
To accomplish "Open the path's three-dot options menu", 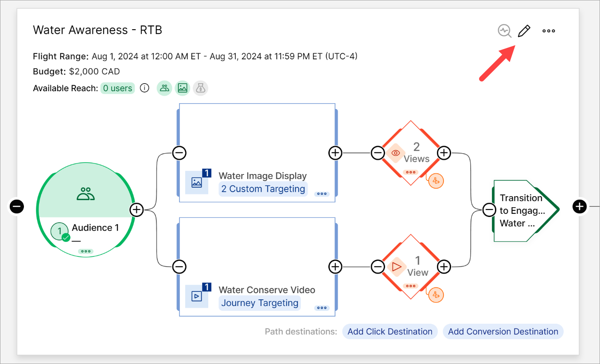I will point(549,31).
